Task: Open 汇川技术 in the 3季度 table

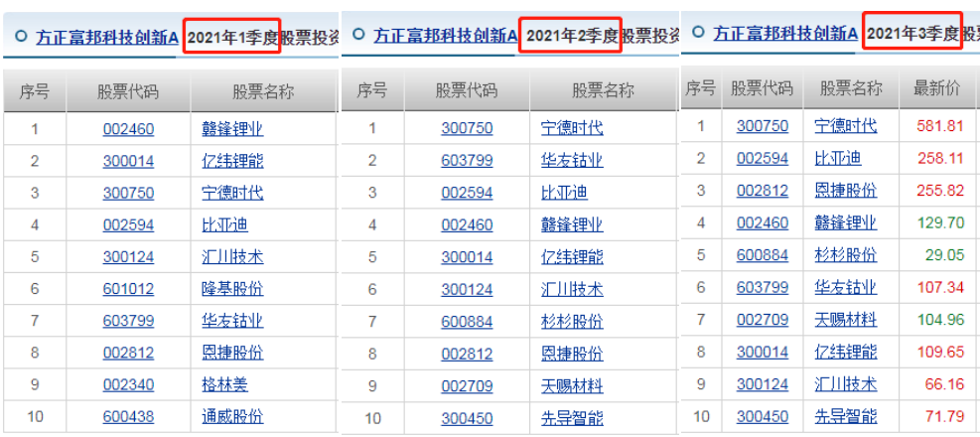Action: [846, 383]
